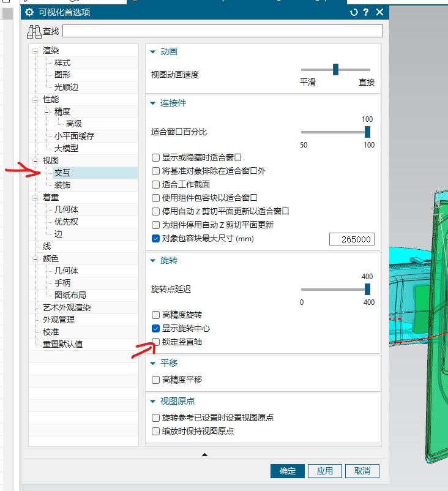Close the 可视化首选项 dialog
Viewport: 448px width, 491px height.
pos(379,12)
